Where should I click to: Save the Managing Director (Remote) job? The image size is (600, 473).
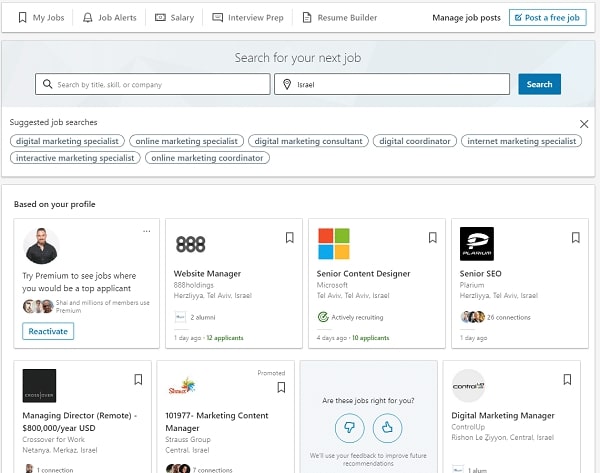(138, 380)
